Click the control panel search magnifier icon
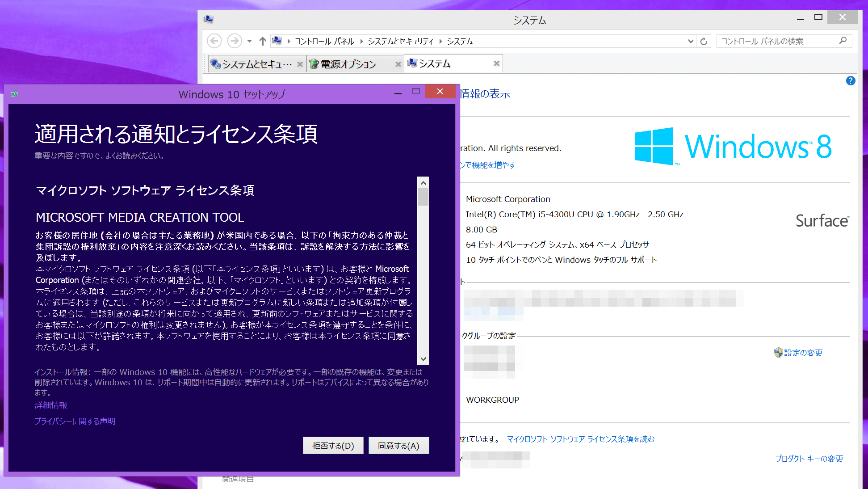Image resolution: width=868 pixels, height=489 pixels. 843,41
